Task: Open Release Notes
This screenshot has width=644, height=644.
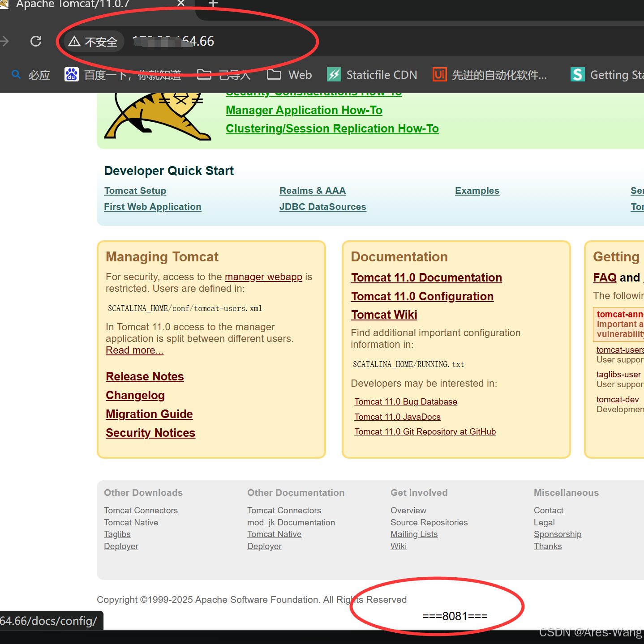Action: point(145,376)
